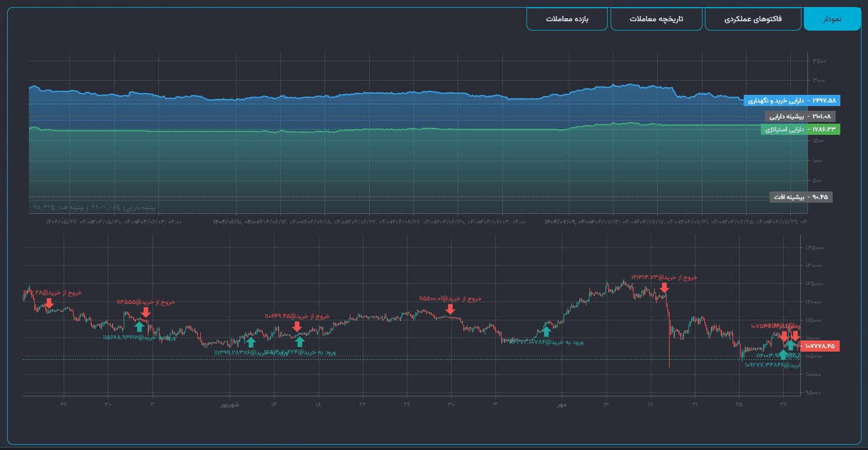The image size is (868, 450).
Task: Click the green entry arrow at 109277.34846
Action: 783,355
